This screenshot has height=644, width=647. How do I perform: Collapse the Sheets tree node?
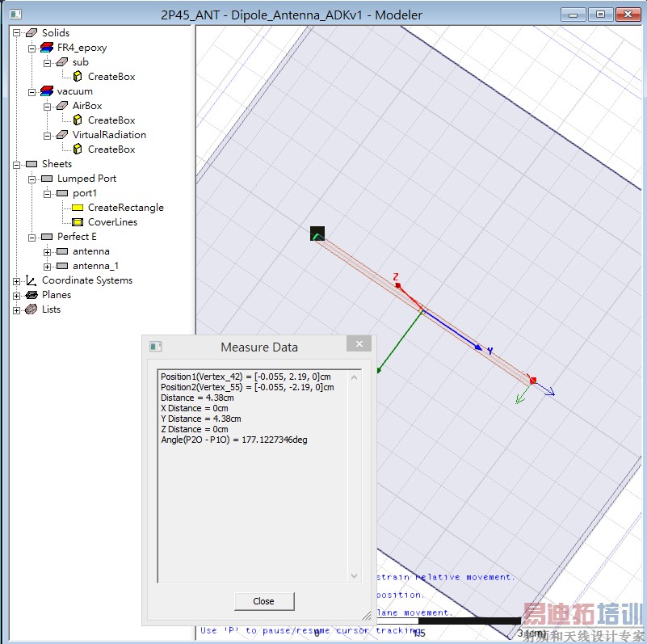click(17, 164)
